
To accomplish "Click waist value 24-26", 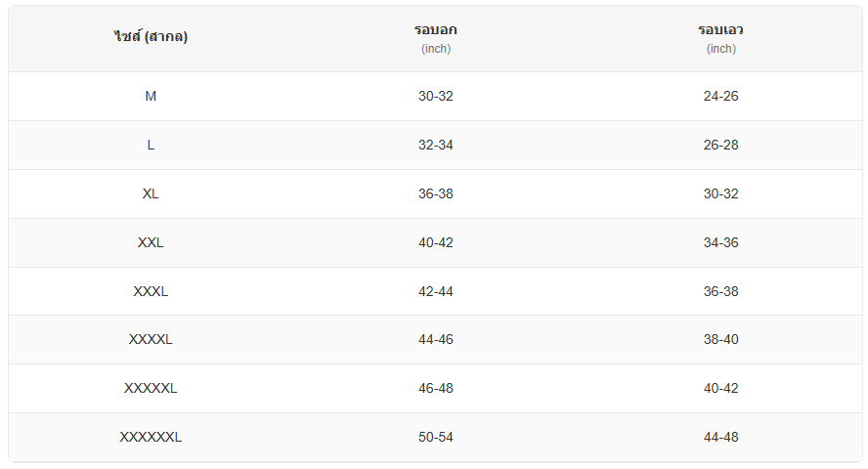I will 721,97.
